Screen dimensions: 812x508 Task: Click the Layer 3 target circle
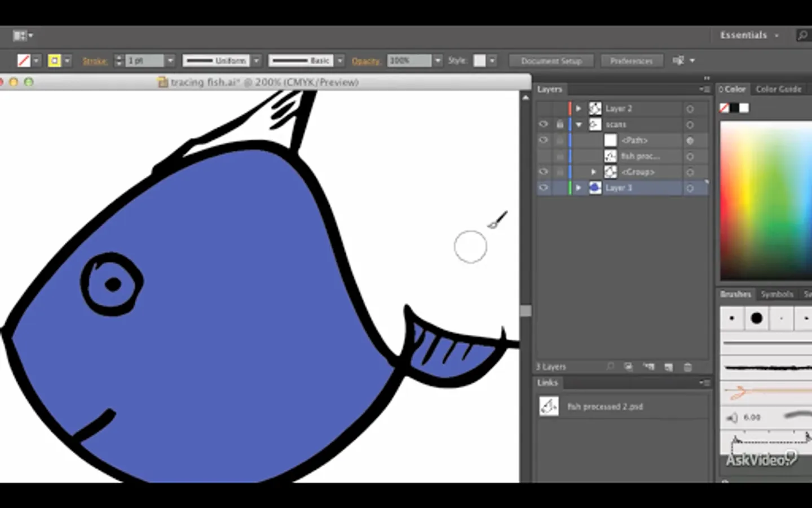point(690,189)
